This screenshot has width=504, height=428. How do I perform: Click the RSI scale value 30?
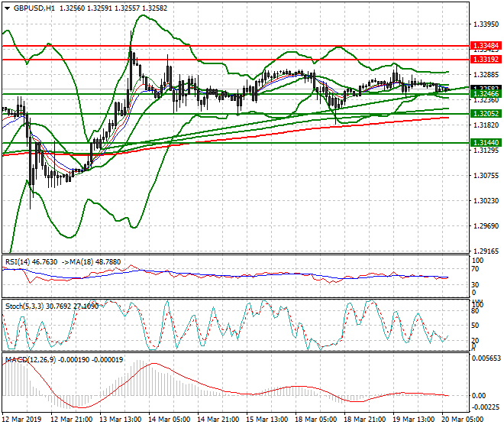pos(475,285)
